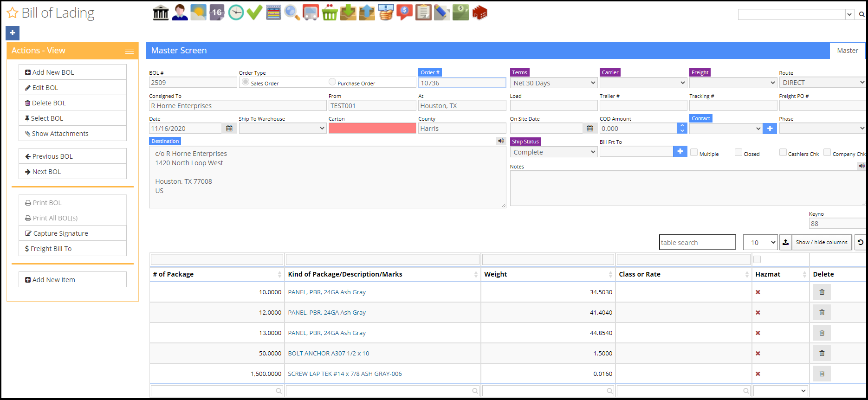The image size is (868, 400).
Task: Mark Bill of Lading as favorite star
Action: pyautogui.click(x=13, y=13)
